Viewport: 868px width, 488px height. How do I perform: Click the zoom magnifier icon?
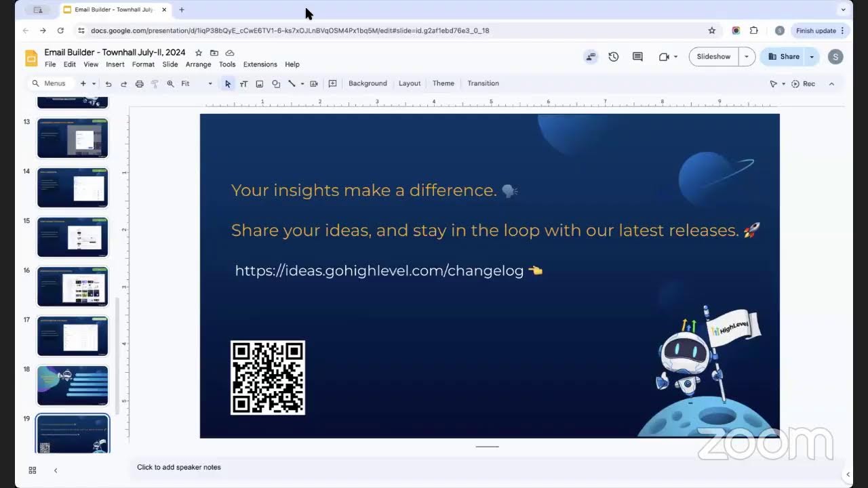click(x=170, y=84)
